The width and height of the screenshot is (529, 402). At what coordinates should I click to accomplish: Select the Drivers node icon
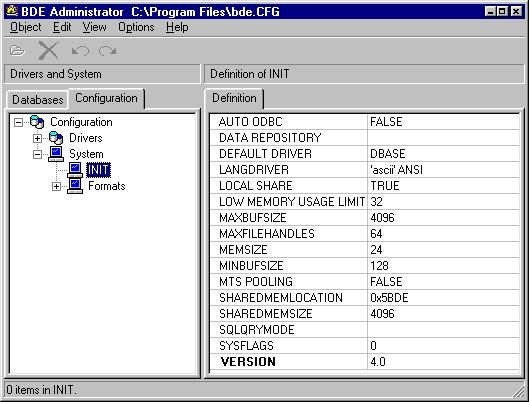(x=56, y=138)
